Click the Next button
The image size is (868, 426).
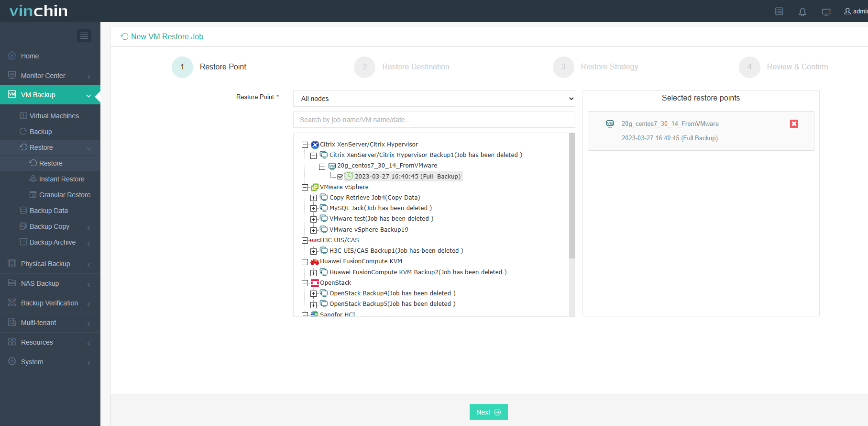pyautogui.click(x=488, y=412)
